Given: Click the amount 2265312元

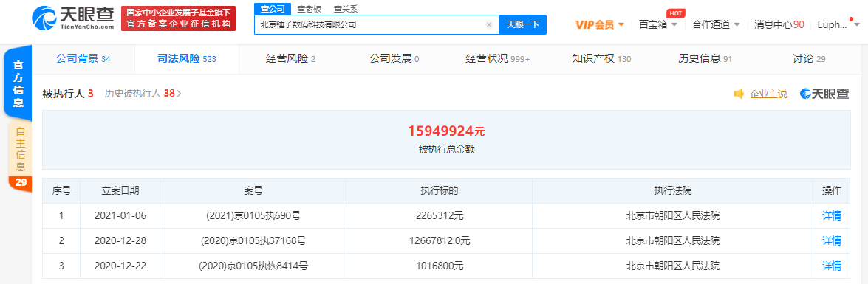Looking at the screenshot, I should point(439,216).
